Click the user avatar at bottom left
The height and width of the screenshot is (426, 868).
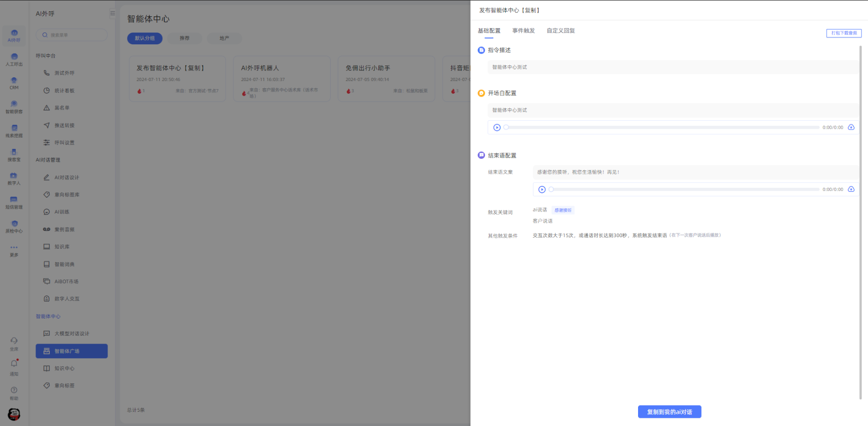[14, 414]
